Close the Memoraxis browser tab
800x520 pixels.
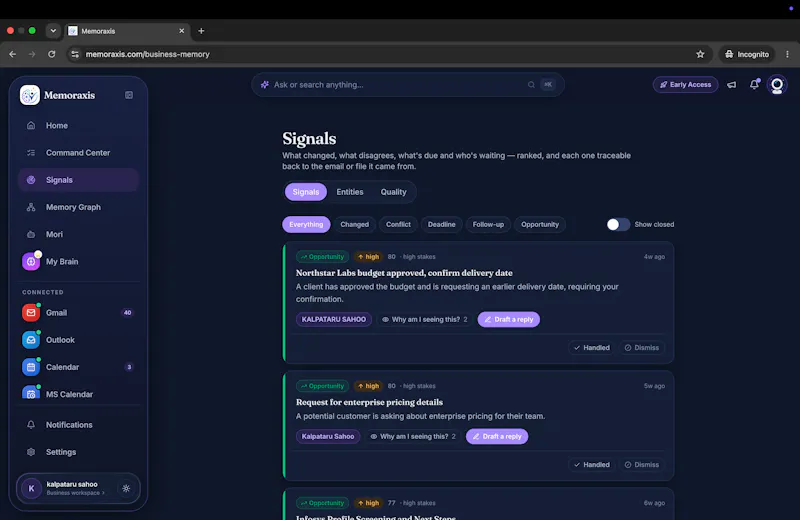pyautogui.click(x=182, y=31)
